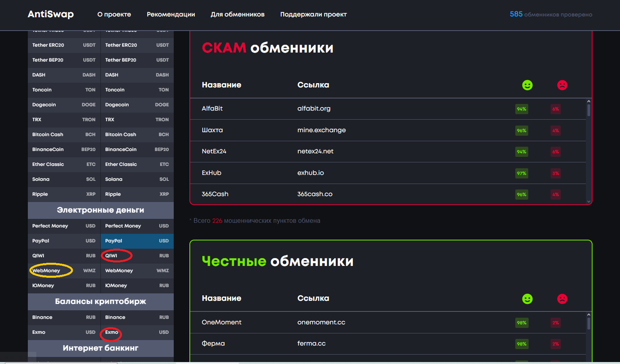
Task: Open the Рекомендации section
Action: click(171, 14)
